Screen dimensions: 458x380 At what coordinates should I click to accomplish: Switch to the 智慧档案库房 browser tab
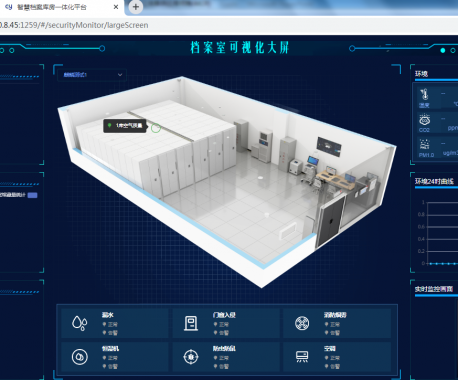pos(52,7)
